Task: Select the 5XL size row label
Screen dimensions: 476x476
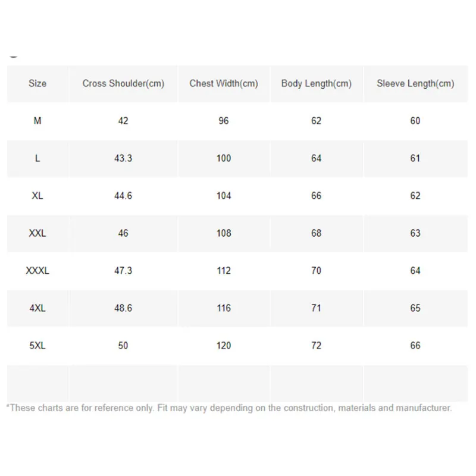Action: click(x=37, y=346)
